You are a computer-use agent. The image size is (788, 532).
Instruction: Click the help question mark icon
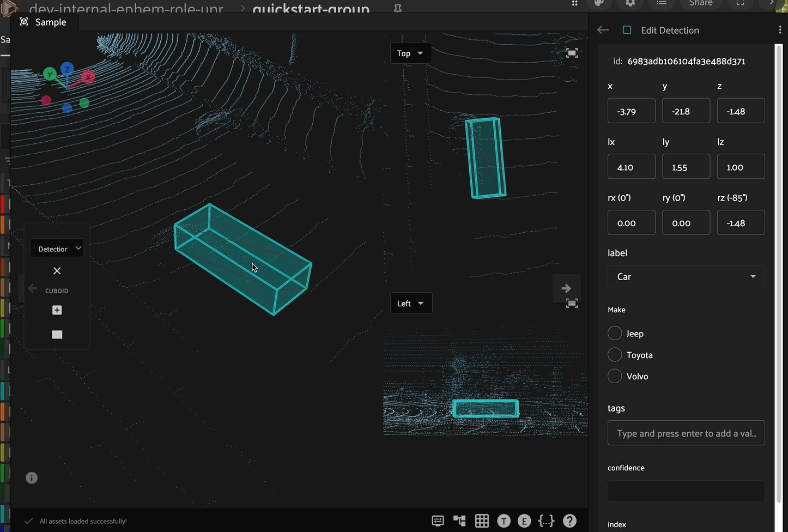[569, 521]
